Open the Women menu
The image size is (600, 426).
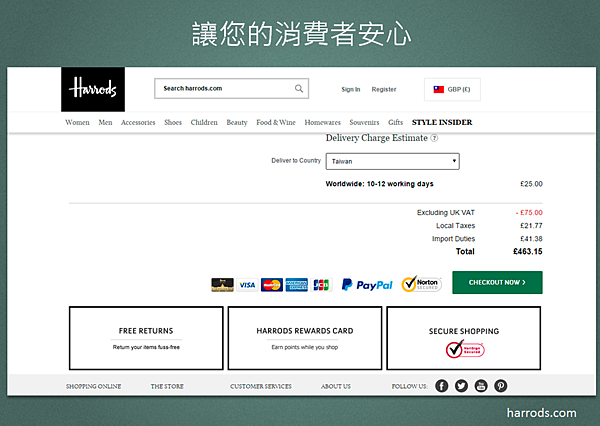77,122
